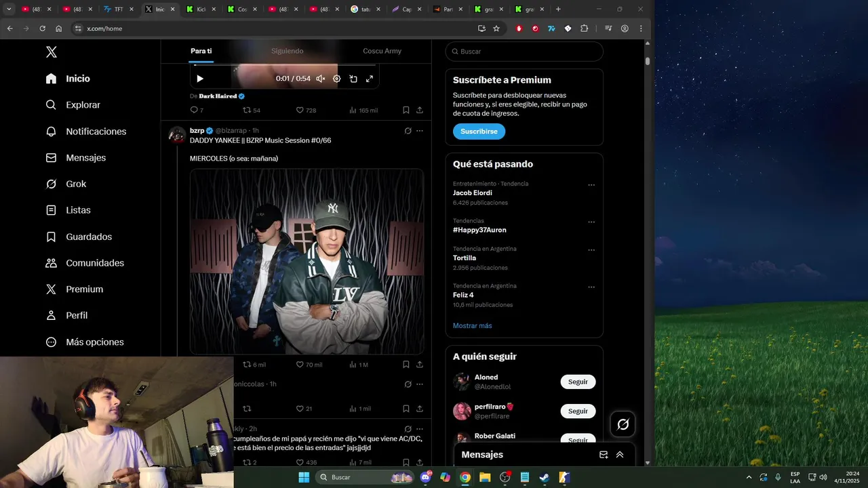Click the video progress bar

(x=284, y=65)
